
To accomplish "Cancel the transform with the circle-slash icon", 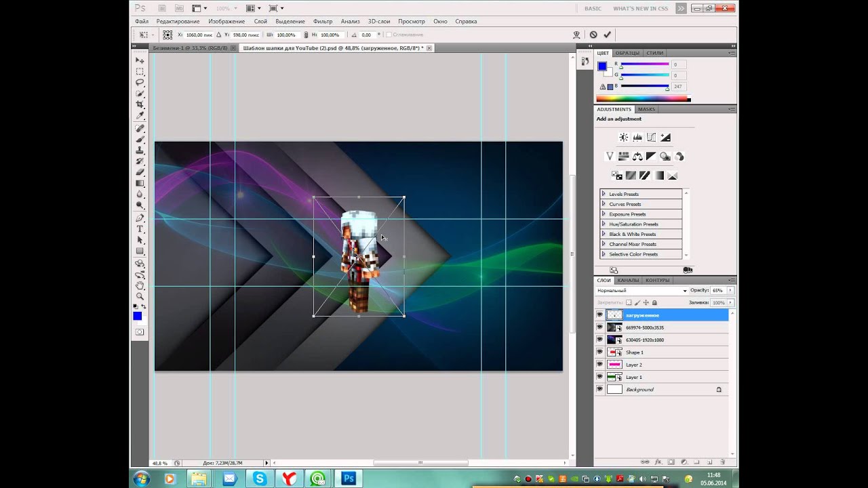I will click(593, 35).
